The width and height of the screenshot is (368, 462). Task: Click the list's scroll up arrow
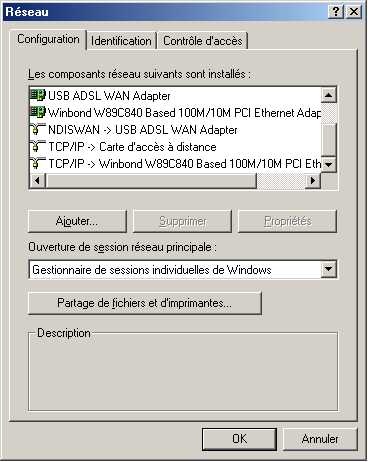(x=329, y=95)
